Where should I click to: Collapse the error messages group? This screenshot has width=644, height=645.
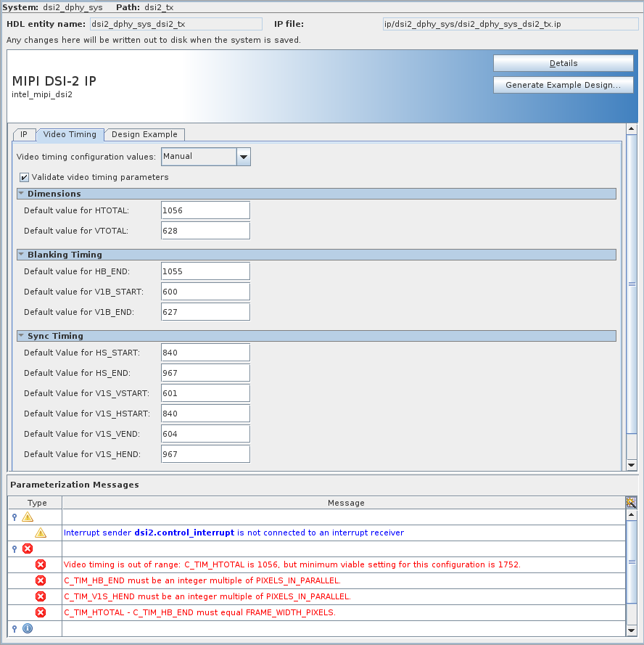point(15,549)
